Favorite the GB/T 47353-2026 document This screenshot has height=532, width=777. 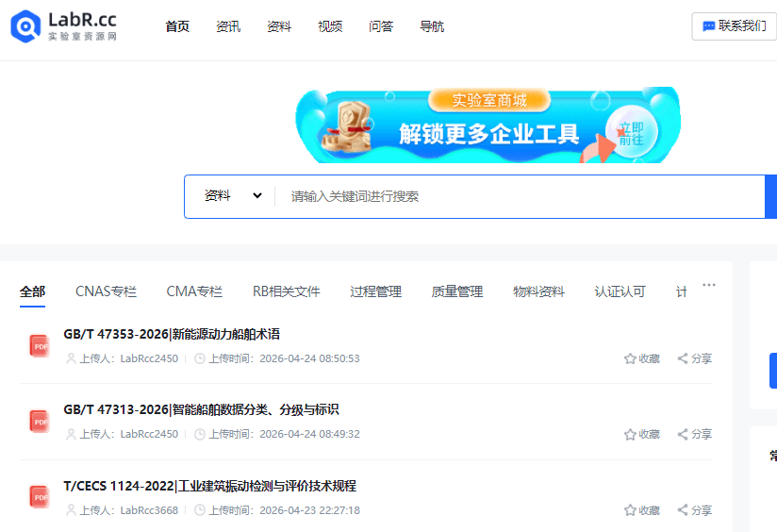point(642,358)
